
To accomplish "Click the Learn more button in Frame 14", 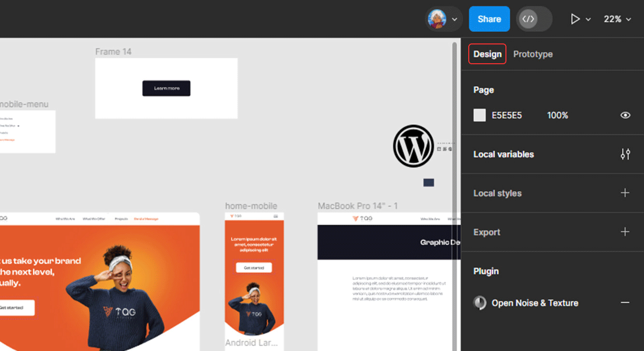I will 166,88.
